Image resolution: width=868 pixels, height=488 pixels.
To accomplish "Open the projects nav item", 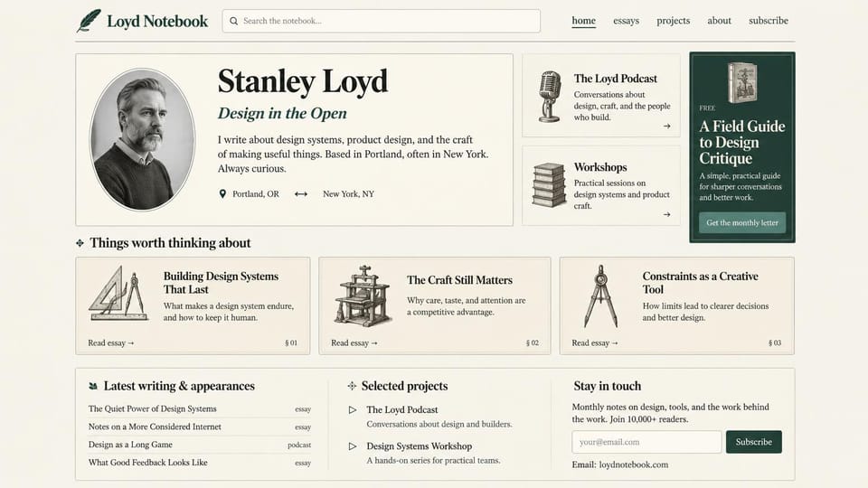I will point(673,21).
